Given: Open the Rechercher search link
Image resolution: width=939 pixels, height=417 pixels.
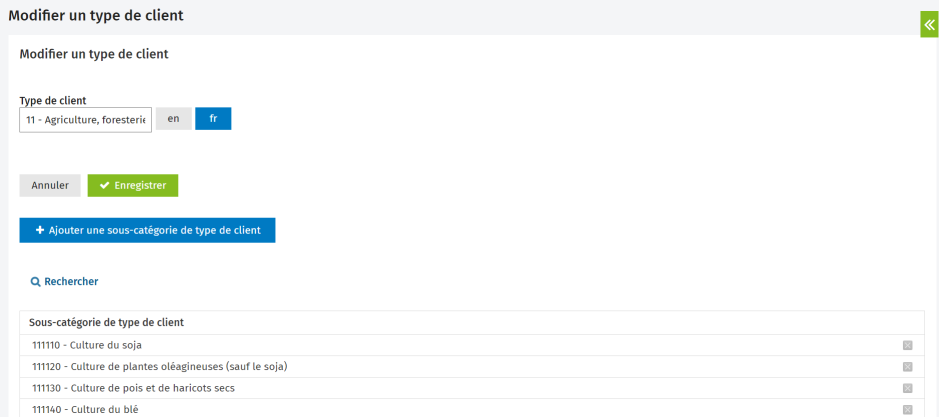Looking at the screenshot, I should [65, 282].
